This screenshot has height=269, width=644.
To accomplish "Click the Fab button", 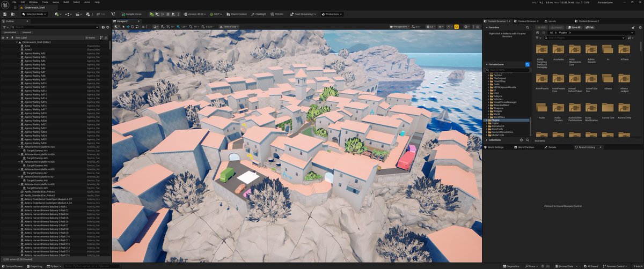I will coord(589,27).
